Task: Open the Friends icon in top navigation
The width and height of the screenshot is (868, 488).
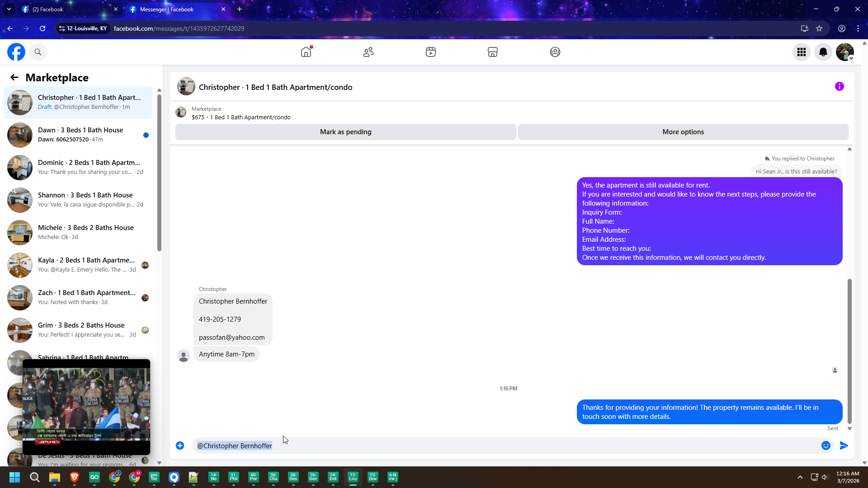Action: tap(368, 52)
